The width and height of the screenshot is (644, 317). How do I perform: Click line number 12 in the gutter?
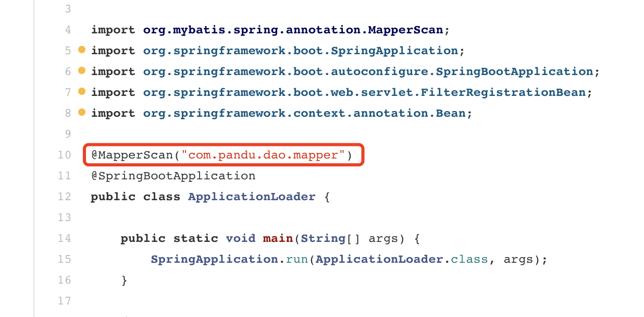pyautogui.click(x=64, y=197)
